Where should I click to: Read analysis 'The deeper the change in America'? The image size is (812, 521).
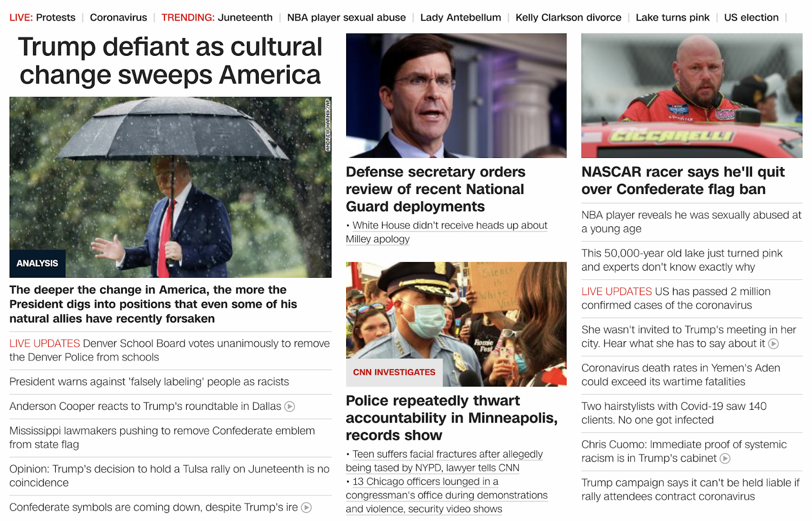pos(153,304)
